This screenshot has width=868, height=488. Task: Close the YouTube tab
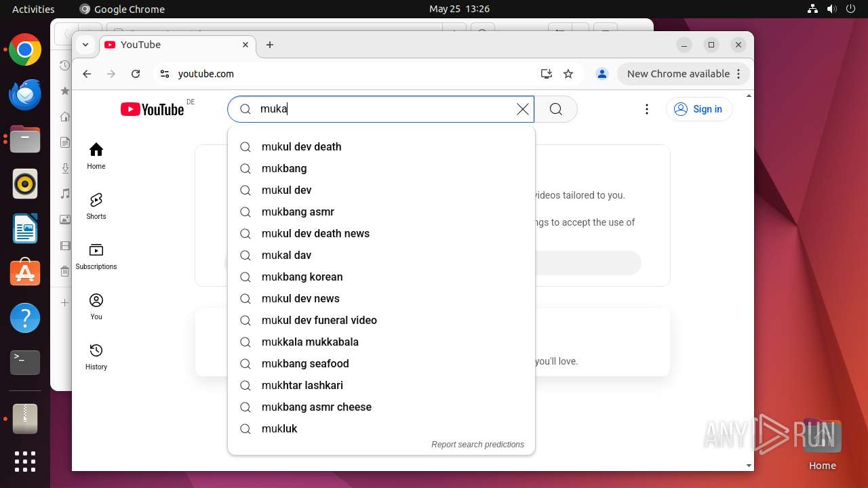click(245, 45)
